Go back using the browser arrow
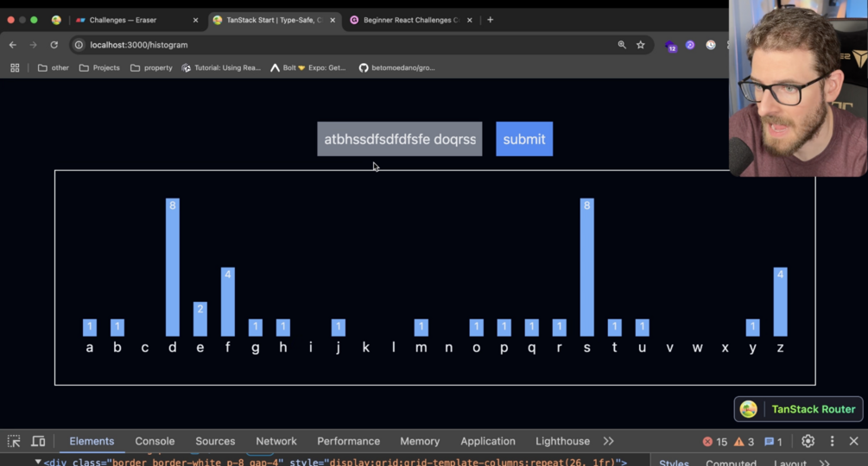868x466 pixels. pyautogui.click(x=13, y=45)
